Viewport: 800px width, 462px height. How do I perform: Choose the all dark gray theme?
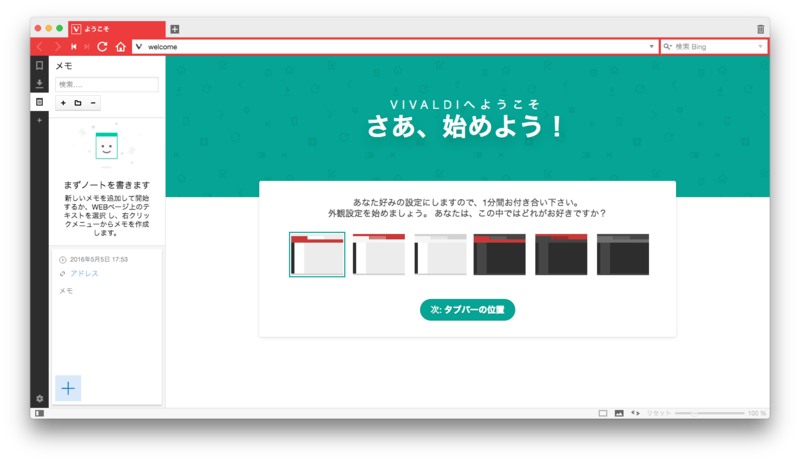click(x=623, y=254)
